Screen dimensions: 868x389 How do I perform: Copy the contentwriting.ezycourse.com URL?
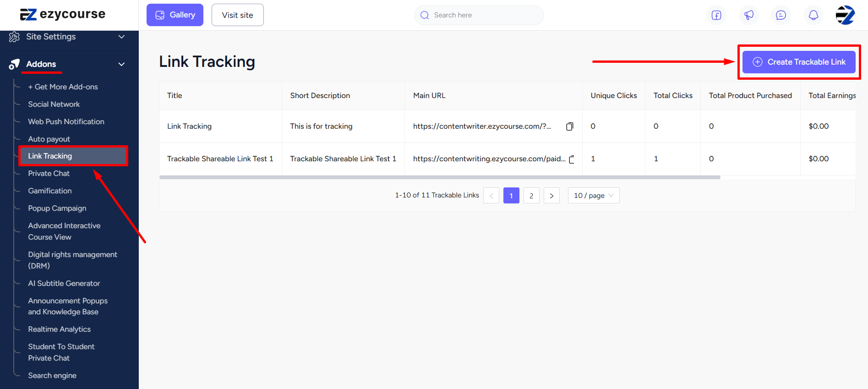coord(572,159)
